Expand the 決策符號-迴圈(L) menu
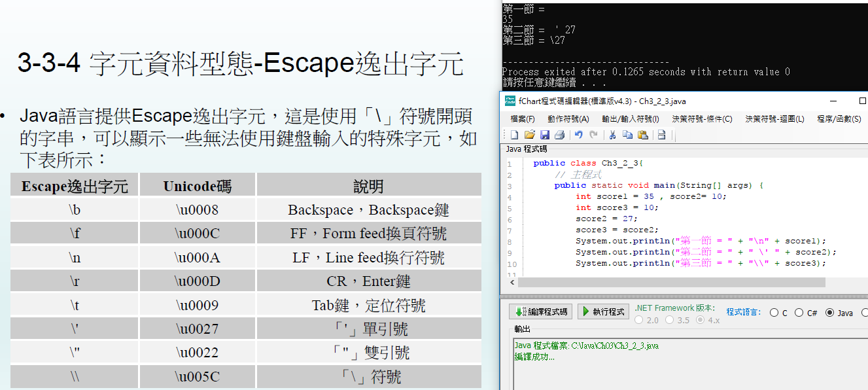 point(774,119)
